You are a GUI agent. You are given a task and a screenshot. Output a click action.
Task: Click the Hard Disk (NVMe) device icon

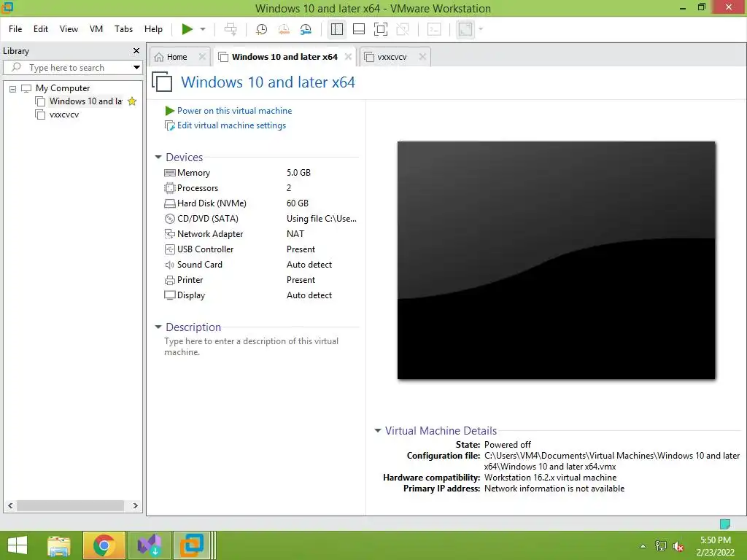pyautogui.click(x=169, y=203)
